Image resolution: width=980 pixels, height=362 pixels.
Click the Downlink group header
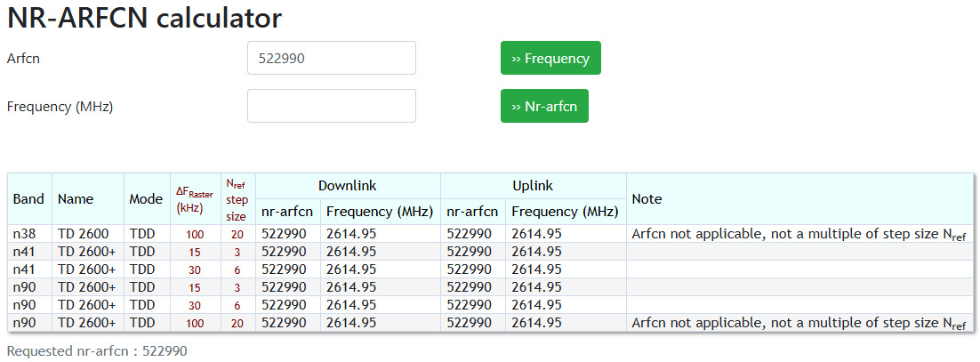(x=347, y=186)
